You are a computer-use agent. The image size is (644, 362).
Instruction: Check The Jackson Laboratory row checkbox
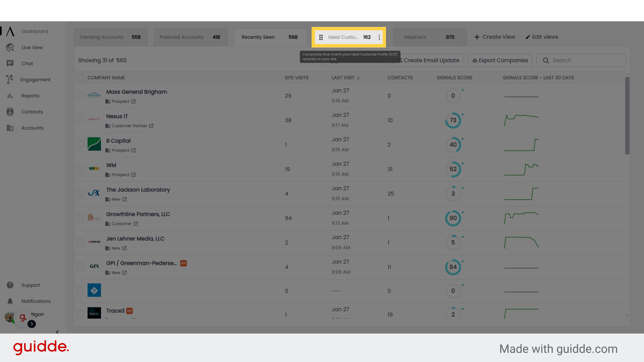tap(80, 193)
